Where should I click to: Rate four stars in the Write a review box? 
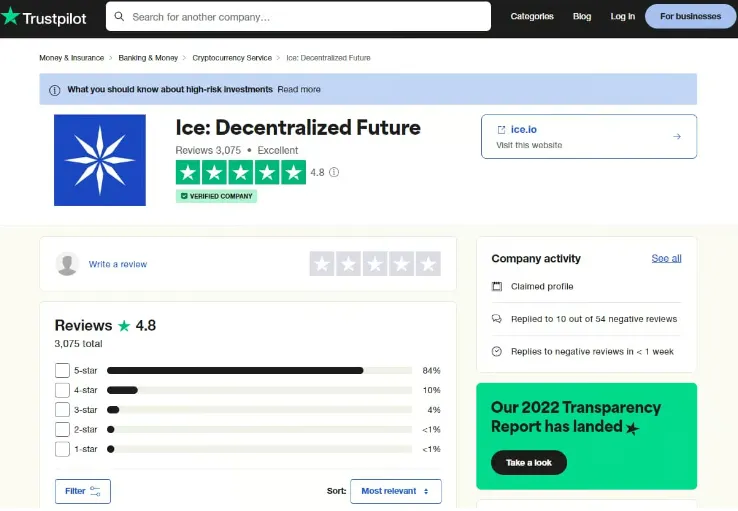[x=401, y=264]
